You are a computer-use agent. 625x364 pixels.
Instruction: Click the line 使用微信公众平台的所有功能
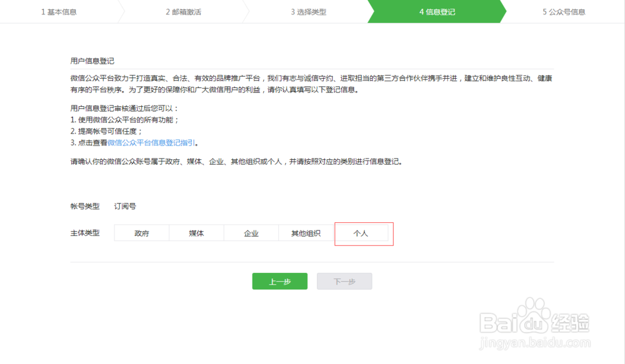(124, 120)
